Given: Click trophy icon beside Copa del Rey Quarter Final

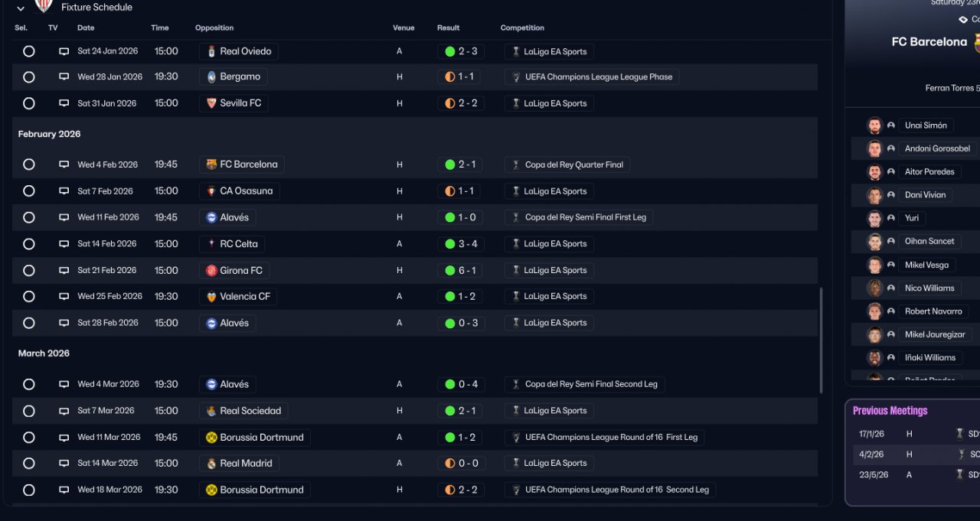Looking at the screenshot, I should (516, 164).
